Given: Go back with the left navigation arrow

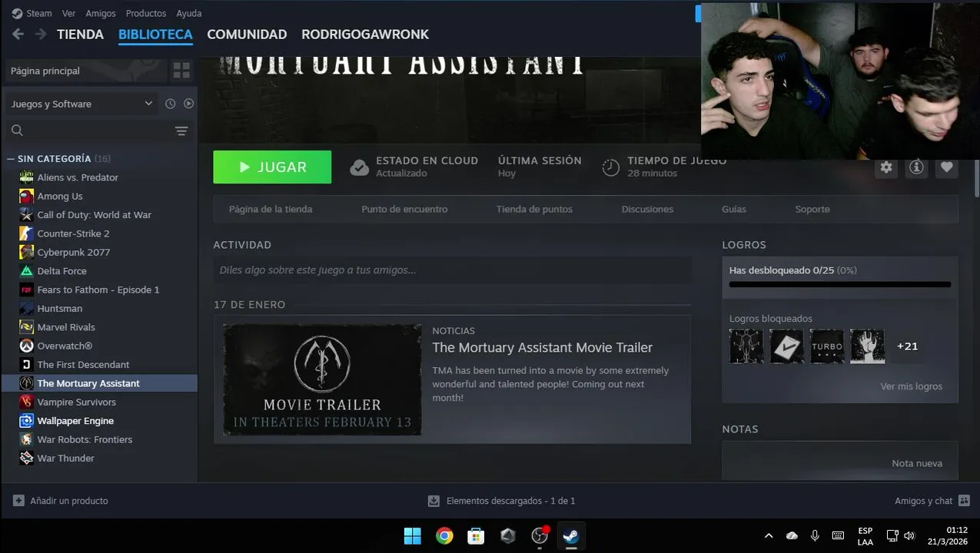Looking at the screenshot, I should click(18, 34).
